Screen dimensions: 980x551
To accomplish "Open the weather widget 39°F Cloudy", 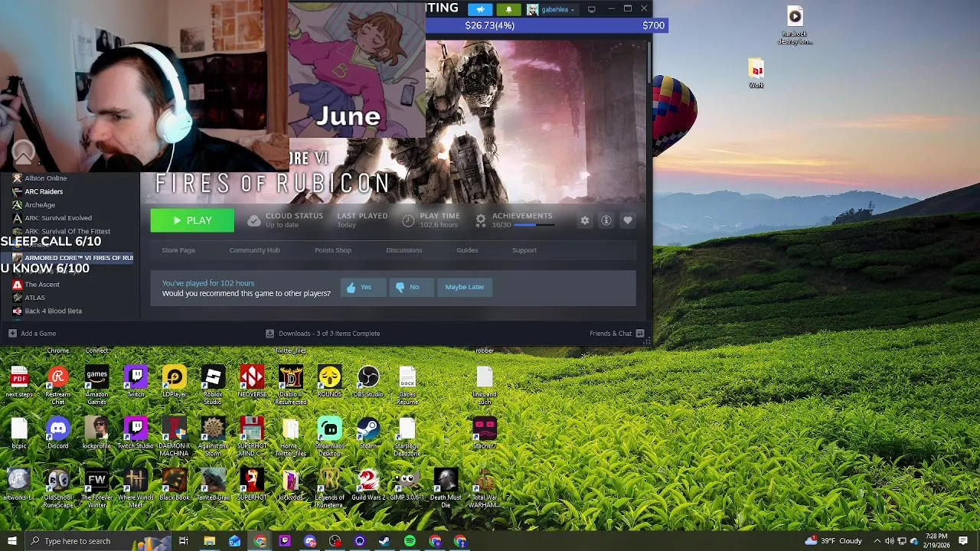I will [x=834, y=541].
